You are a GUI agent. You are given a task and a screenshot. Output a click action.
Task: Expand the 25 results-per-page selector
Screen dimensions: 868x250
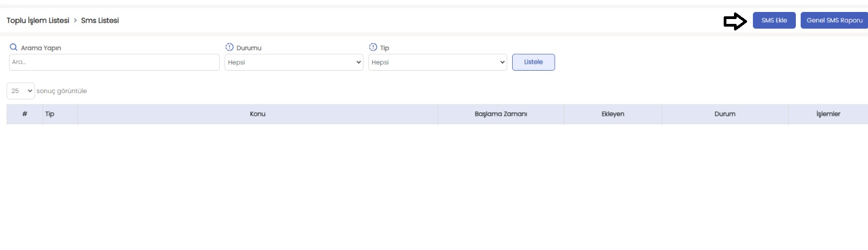click(x=21, y=91)
